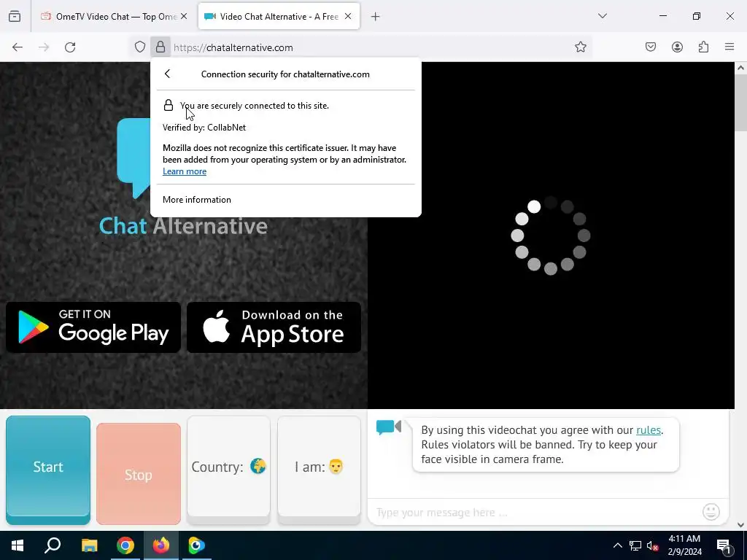Close the OmeTV Video Chat tab
747x560 pixels.
(x=184, y=16)
